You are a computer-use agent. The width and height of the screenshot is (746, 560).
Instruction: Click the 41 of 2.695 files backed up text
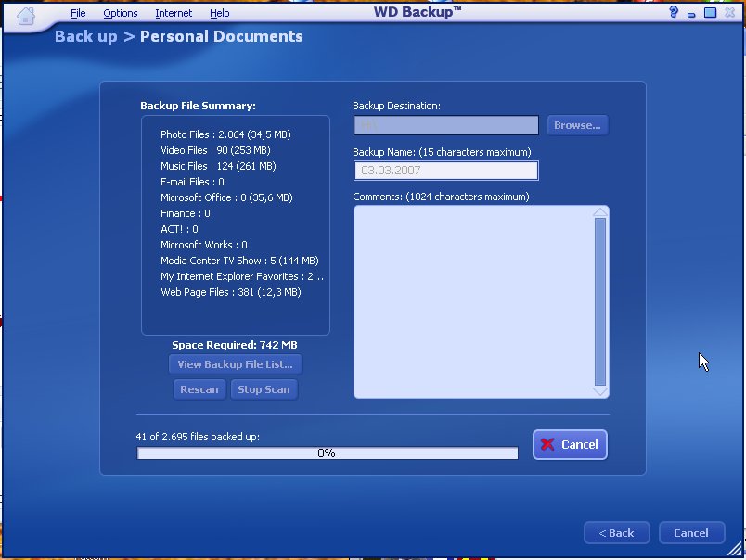click(198, 437)
